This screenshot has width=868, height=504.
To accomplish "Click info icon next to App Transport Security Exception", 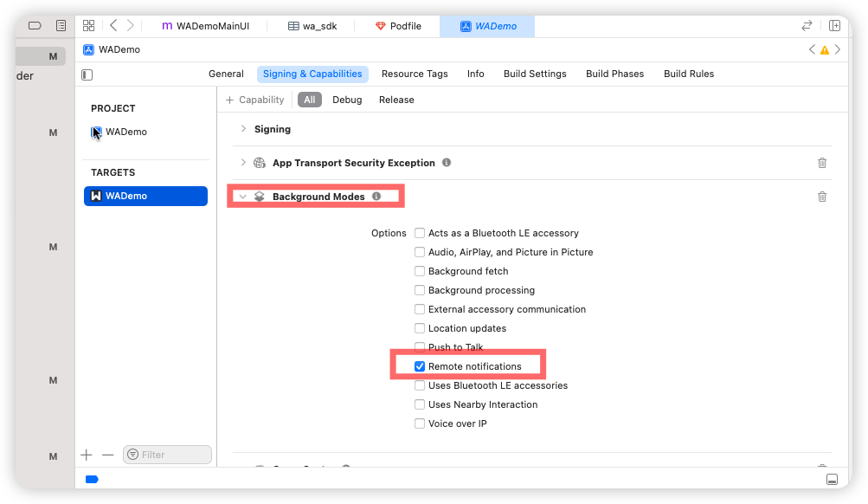I will pyautogui.click(x=447, y=162).
